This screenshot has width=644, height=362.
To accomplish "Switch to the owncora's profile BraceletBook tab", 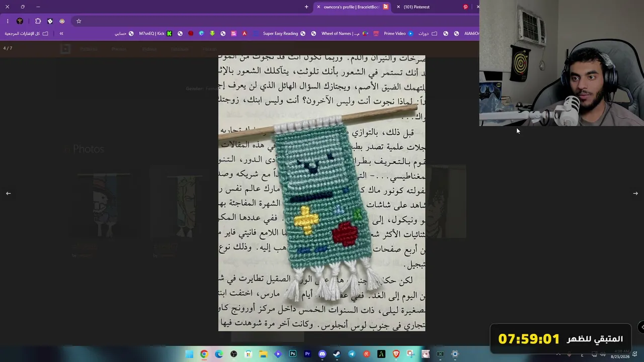I will pos(352,7).
